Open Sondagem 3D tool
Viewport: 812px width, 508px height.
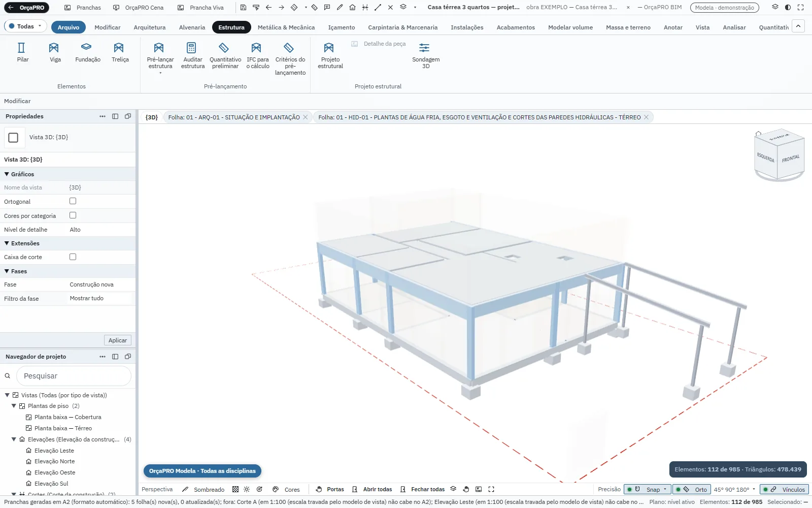pyautogui.click(x=426, y=55)
